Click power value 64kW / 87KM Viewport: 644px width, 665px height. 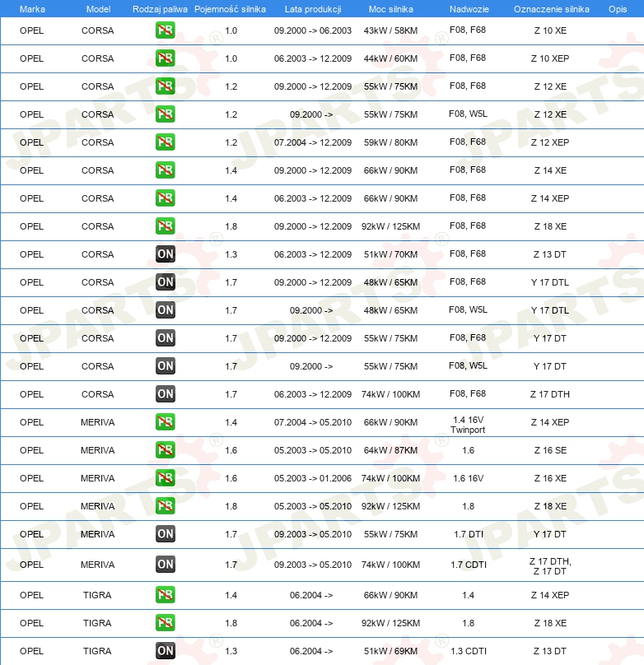(x=390, y=450)
